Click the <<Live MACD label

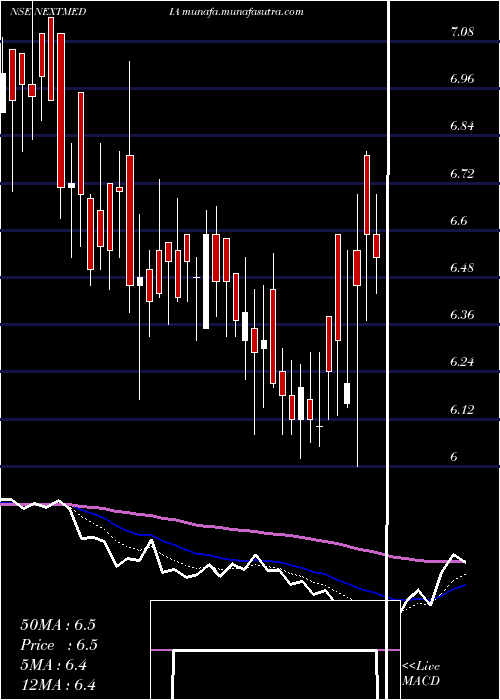point(421,673)
